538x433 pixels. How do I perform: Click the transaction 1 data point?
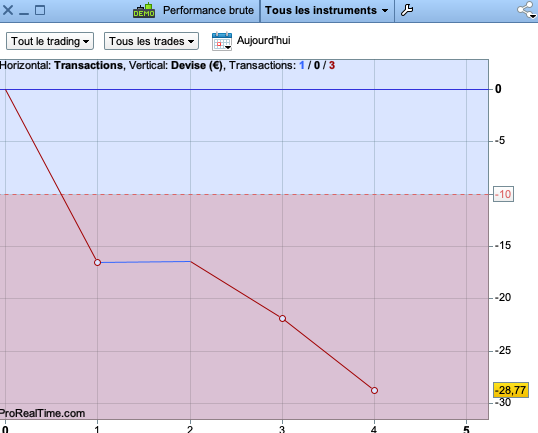pyautogui.click(x=97, y=262)
